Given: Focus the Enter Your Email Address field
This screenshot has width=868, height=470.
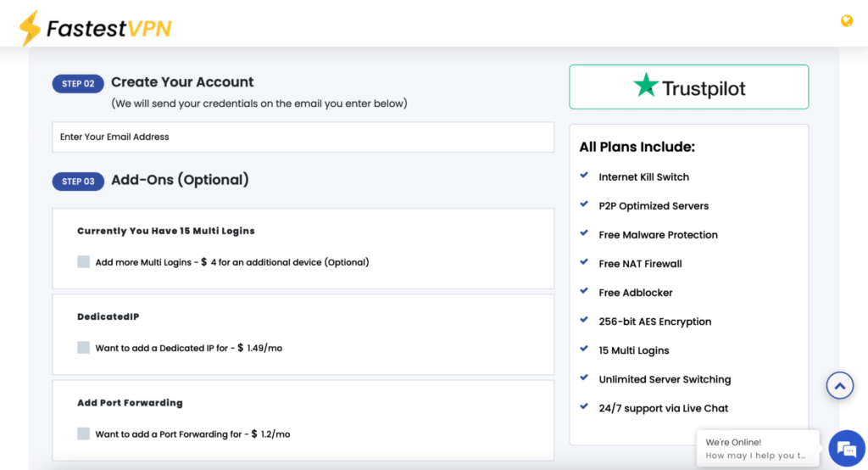Looking at the screenshot, I should 303,137.
